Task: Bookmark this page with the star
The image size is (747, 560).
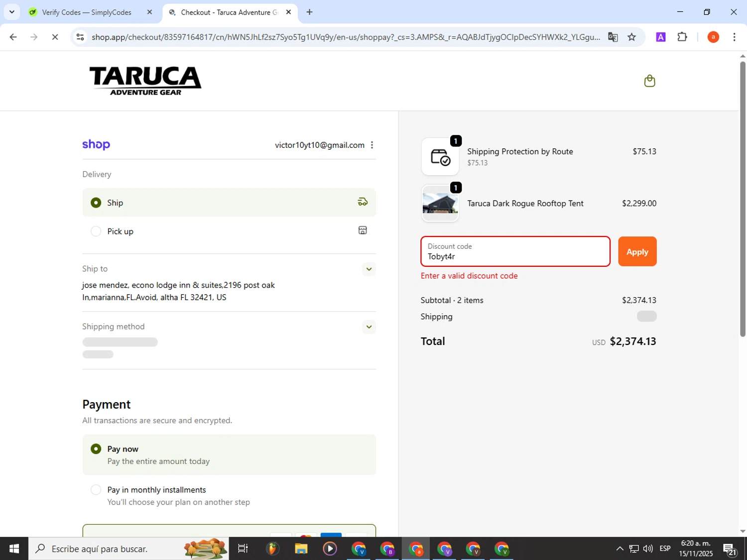Action: [632, 37]
